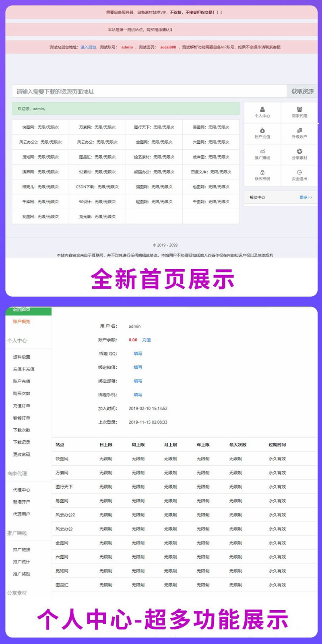The image size is (322, 644).
Task: Click the 修改密码 lock icon
Action: pyautogui.click(x=262, y=172)
